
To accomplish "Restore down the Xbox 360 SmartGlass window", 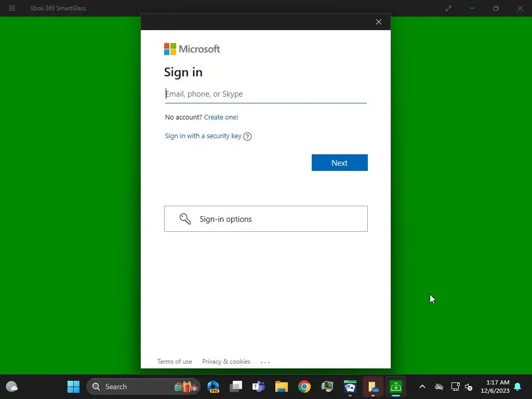I will 496,8.
